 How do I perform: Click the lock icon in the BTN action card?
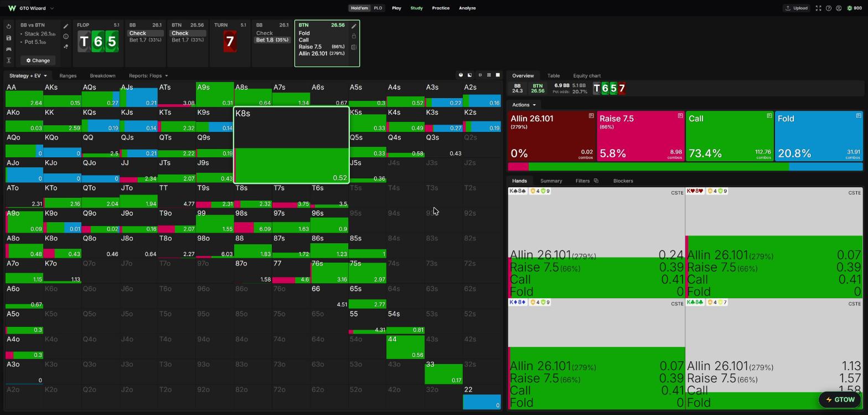pyautogui.click(x=354, y=36)
